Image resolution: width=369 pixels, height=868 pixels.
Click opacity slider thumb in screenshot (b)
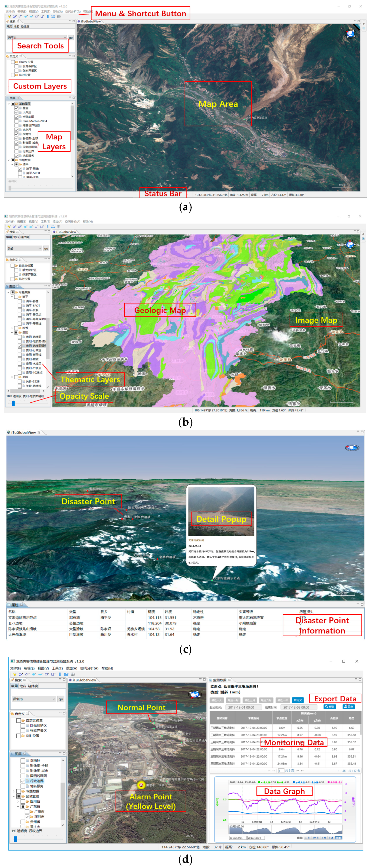[x=14, y=403]
